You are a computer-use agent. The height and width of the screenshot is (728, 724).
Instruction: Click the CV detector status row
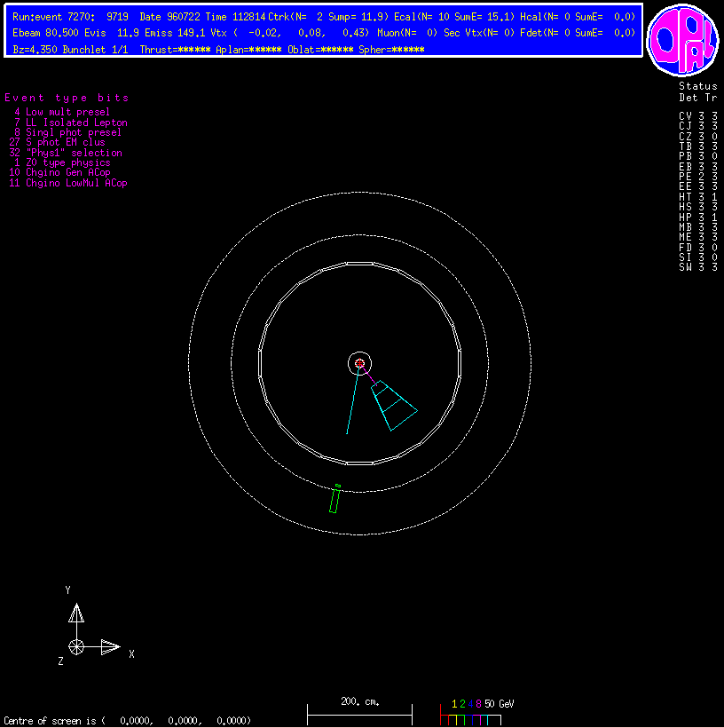(697, 115)
